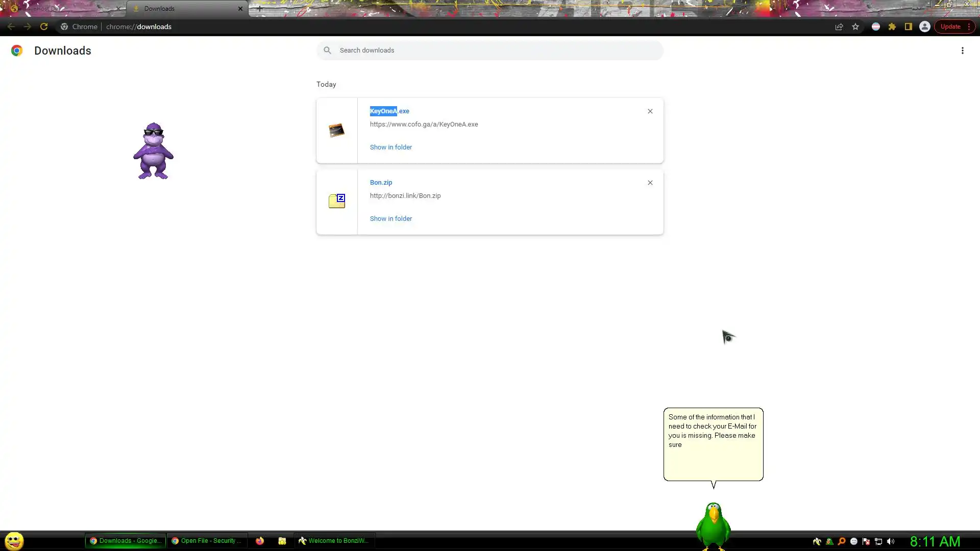
Task: Show Bon.zip in folder
Action: click(x=390, y=218)
